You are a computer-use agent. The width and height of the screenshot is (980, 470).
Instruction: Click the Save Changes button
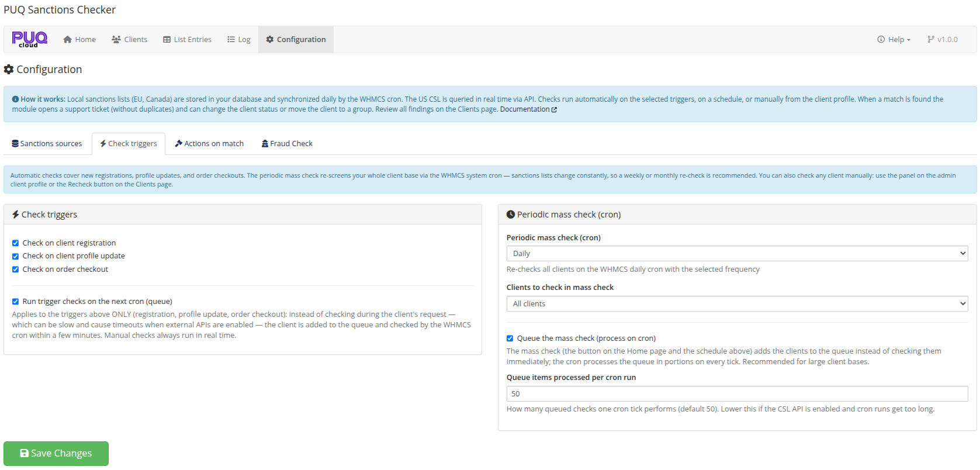(x=56, y=453)
